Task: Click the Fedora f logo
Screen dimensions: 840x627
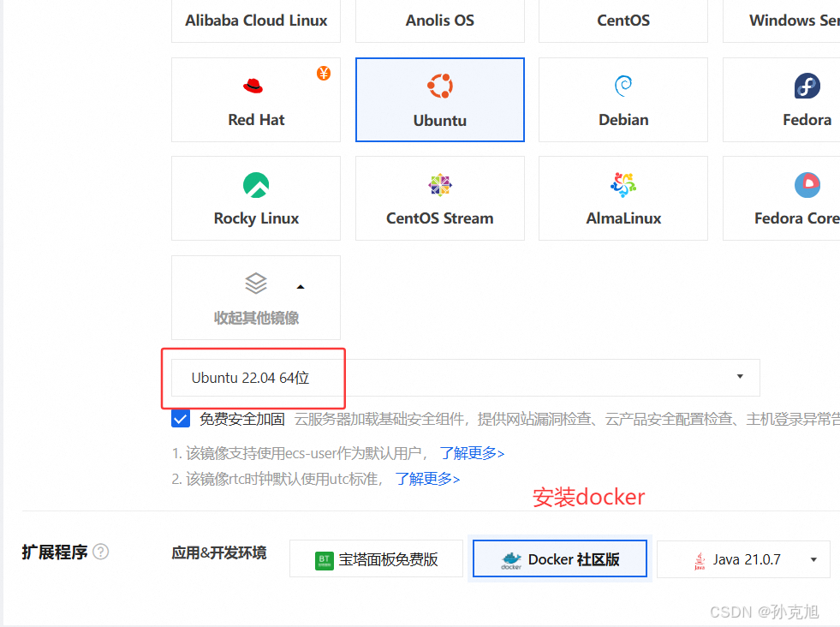Action: click(x=807, y=86)
